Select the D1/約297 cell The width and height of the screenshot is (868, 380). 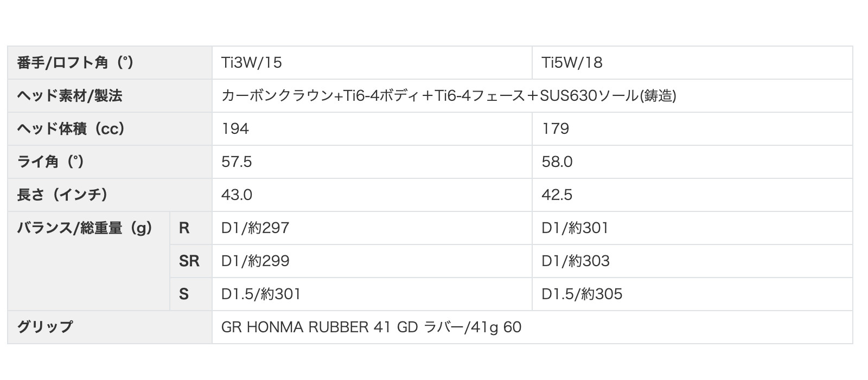tap(255, 228)
